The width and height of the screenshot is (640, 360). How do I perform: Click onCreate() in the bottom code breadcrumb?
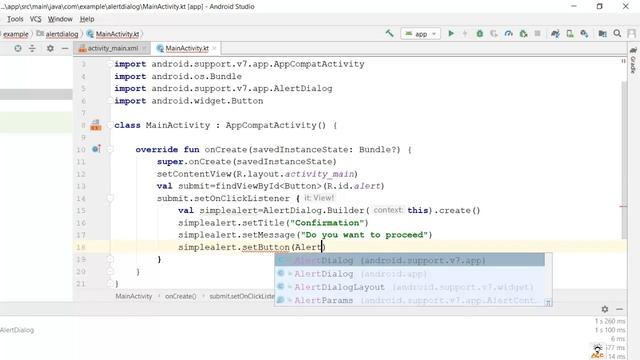180,296
